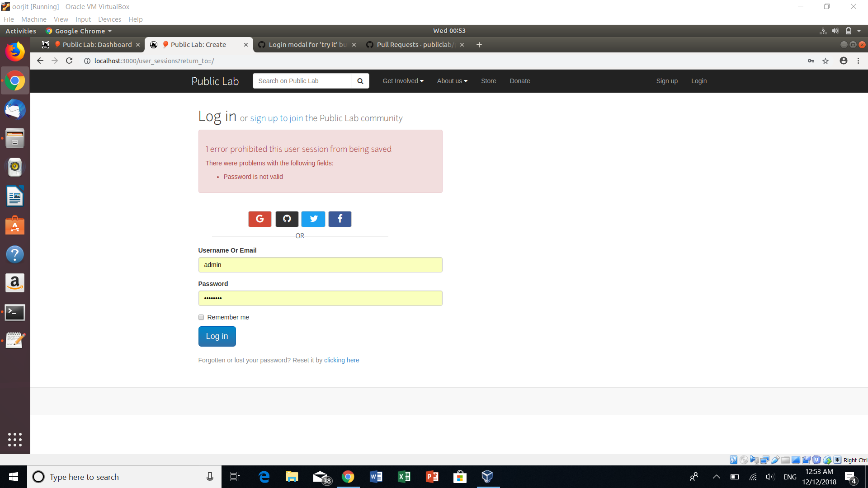Bookmark this page with star icon

pyautogui.click(x=826, y=61)
